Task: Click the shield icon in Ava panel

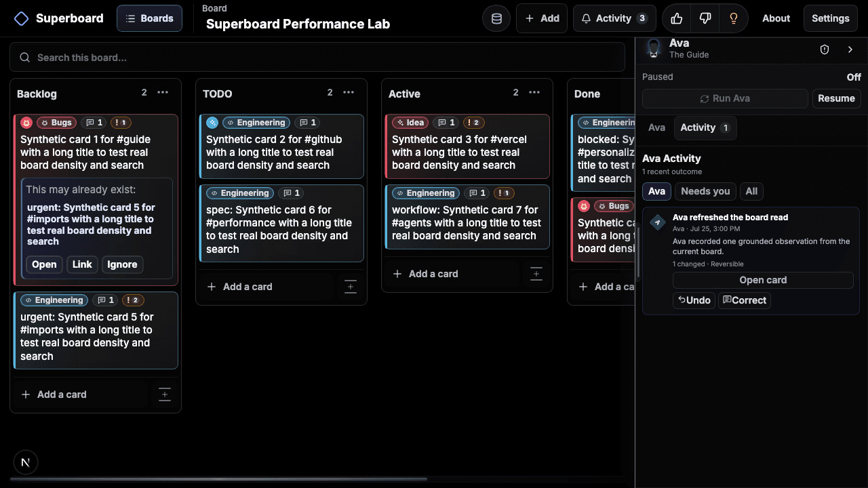Action: [x=825, y=49]
